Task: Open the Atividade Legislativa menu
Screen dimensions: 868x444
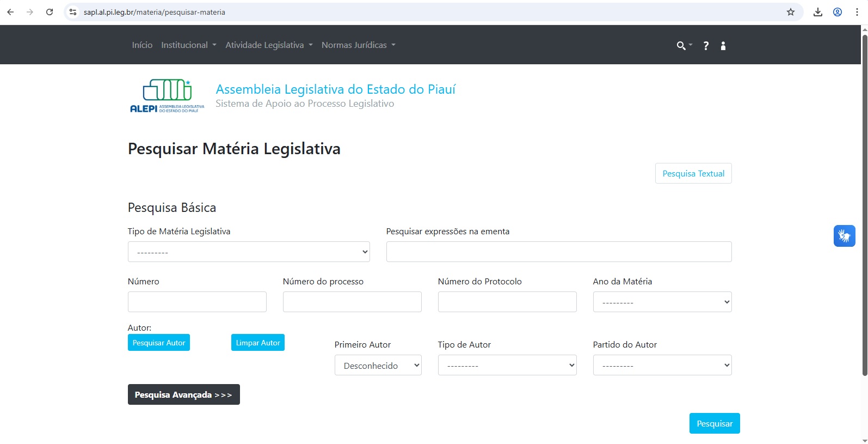Action: 269,45
